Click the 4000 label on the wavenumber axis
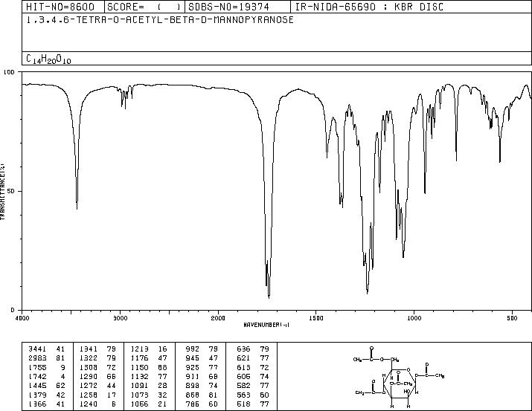Image resolution: width=532 pixels, height=411 pixels. click(22, 318)
